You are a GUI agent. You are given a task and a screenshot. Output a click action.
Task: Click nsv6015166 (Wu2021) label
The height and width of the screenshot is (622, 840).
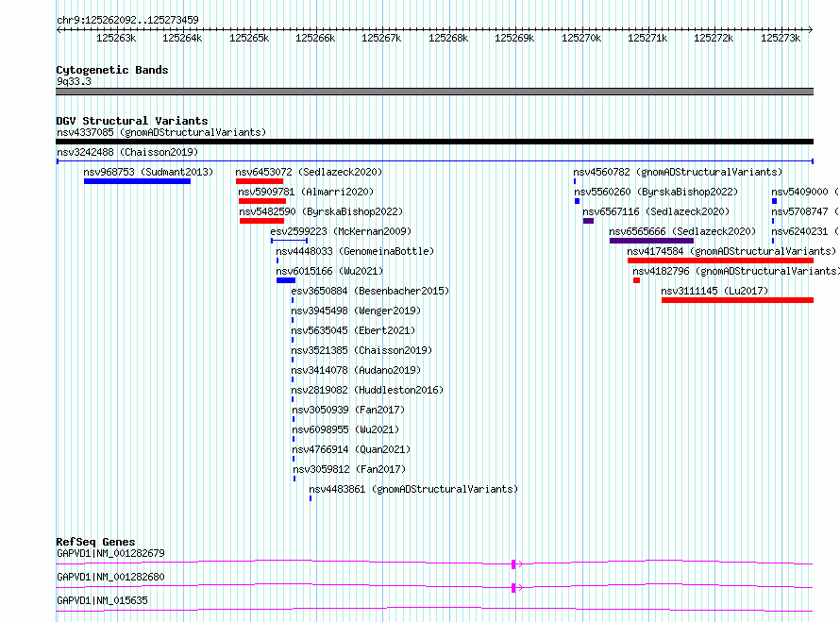point(329,271)
